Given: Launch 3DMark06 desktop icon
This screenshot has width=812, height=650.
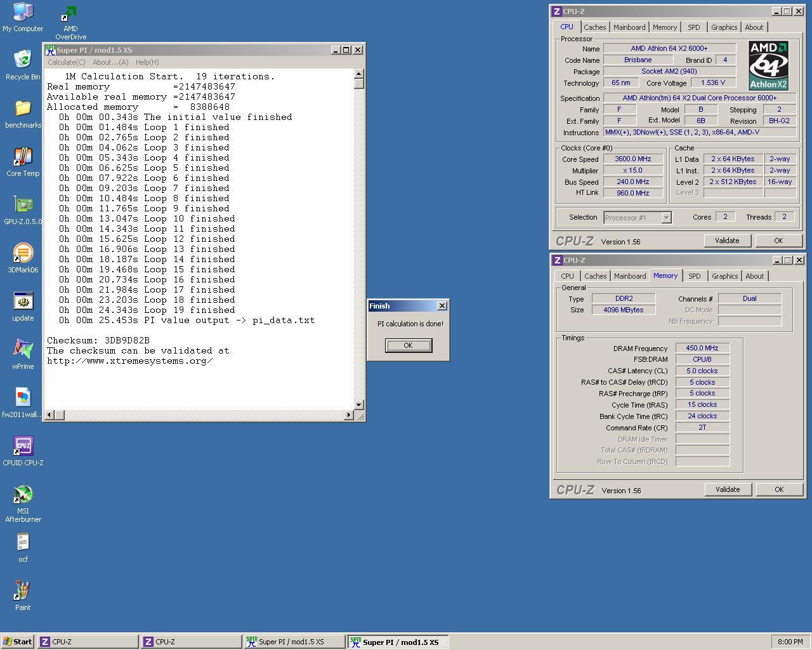Looking at the screenshot, I should point(23,258).
